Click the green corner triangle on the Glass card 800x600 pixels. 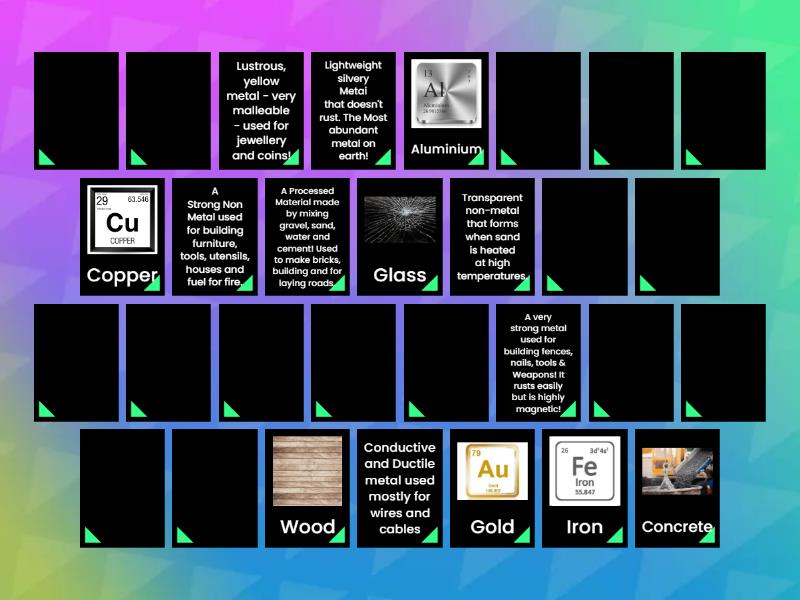click(x=432, y=284)
